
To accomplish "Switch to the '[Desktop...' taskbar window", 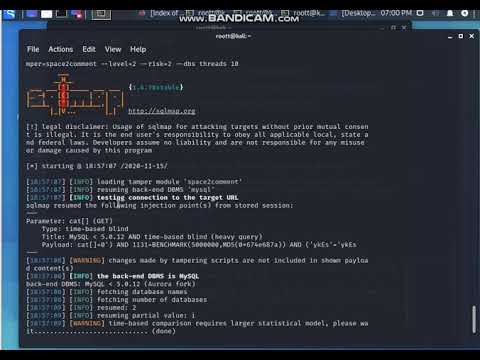I will (353, 13).
